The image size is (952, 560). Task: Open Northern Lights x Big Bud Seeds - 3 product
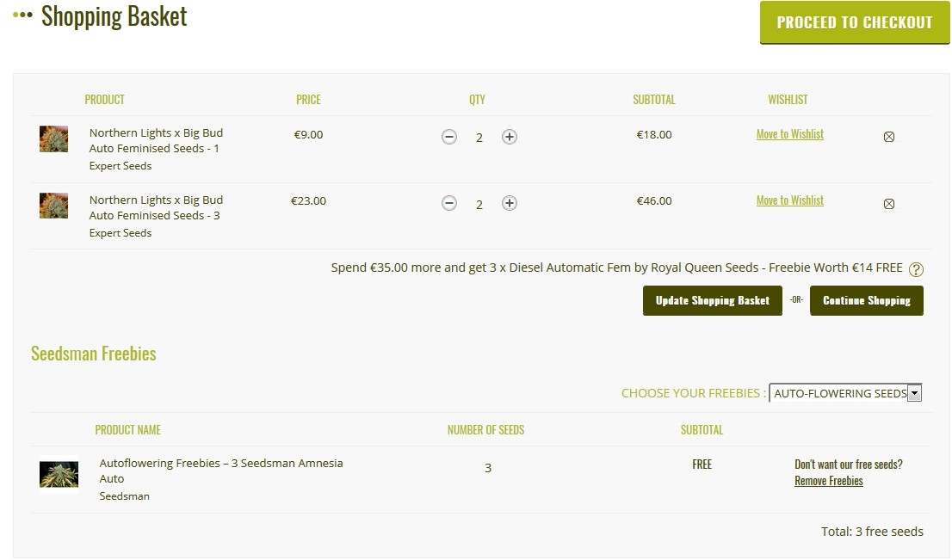click(156, 207)
